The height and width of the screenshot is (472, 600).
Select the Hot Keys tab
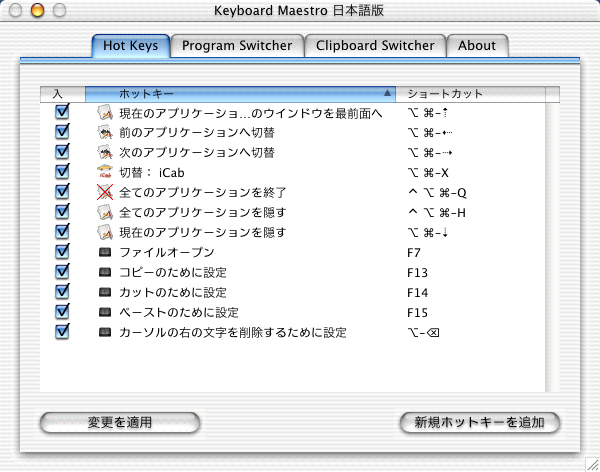pyautogui.click(x=130, y=46)
